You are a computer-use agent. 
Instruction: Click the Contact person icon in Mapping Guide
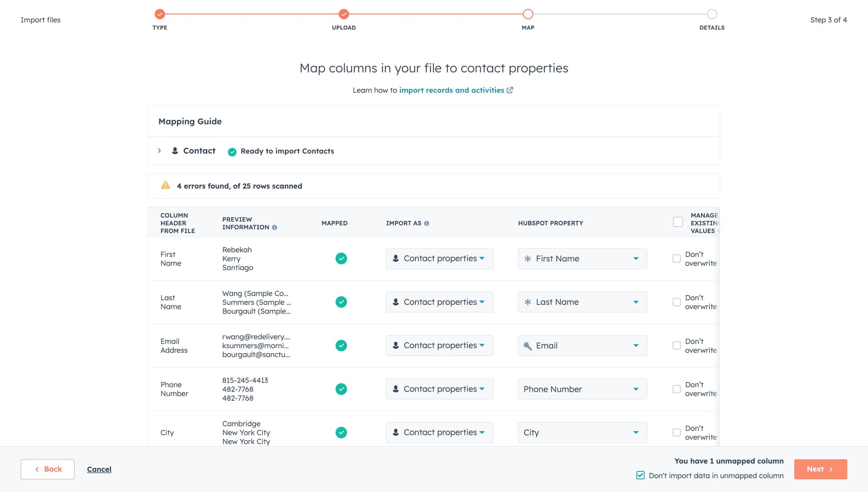175,151
